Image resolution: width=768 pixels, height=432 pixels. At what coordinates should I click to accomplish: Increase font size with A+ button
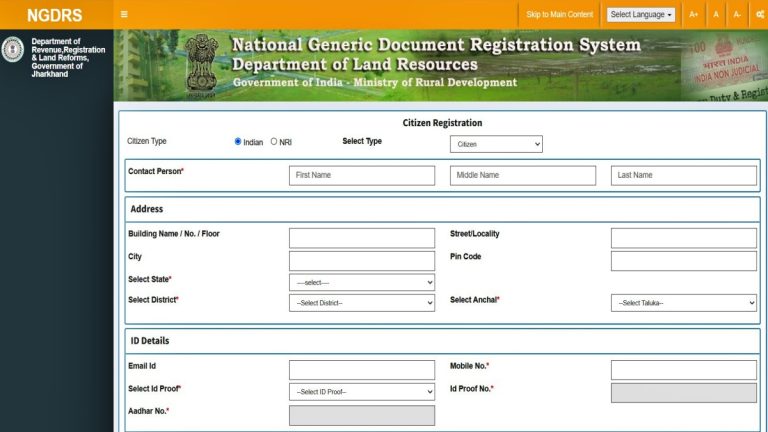pos(694,14)
